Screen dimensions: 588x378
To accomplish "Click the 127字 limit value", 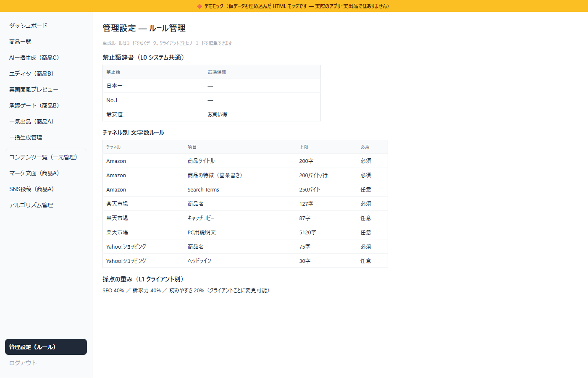I will pos(306,204).
